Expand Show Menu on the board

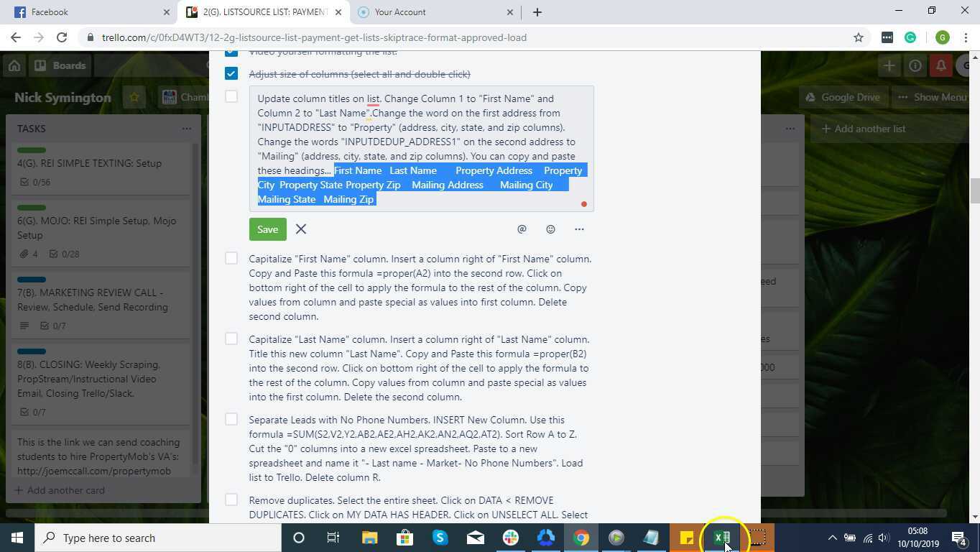coord(931,97)
